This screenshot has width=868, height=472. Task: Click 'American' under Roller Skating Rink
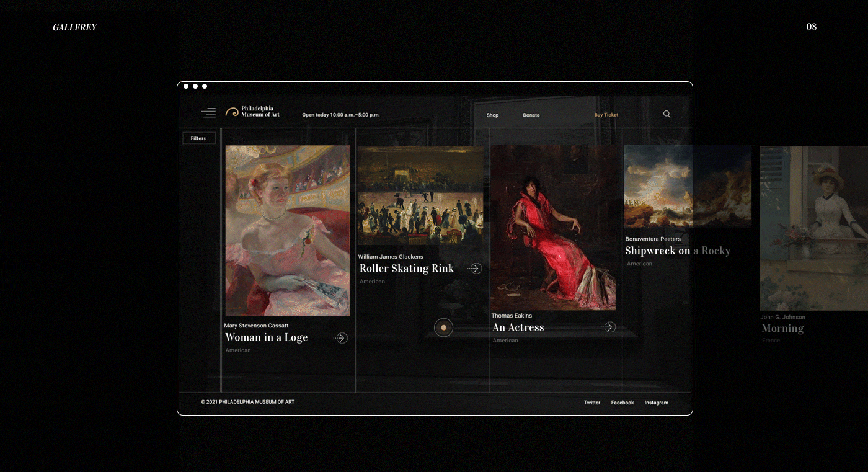[x=372, y=282]
